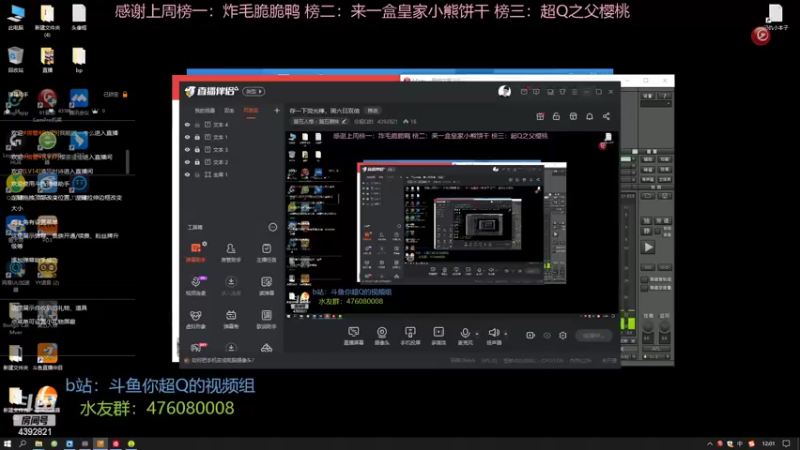Screen dimensions: 800x450
Task: Open the phone-as-webcam help tip link
Action: [222, 360]
